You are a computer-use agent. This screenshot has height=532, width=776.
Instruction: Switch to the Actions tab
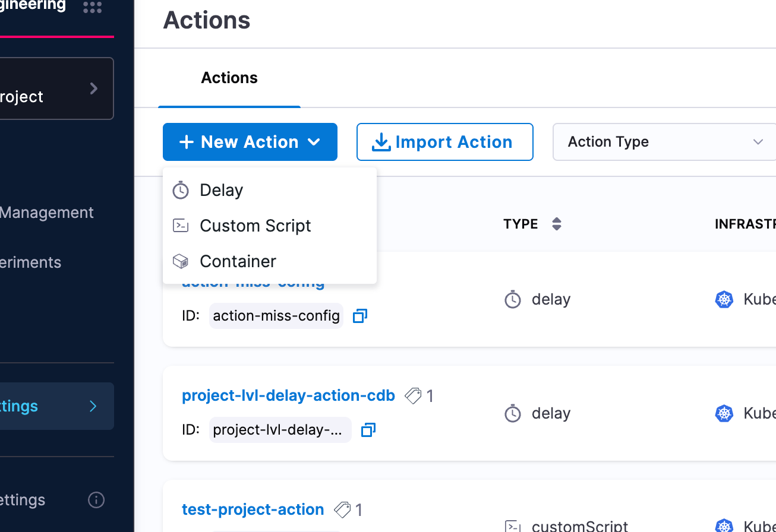(x=229, y=78)
